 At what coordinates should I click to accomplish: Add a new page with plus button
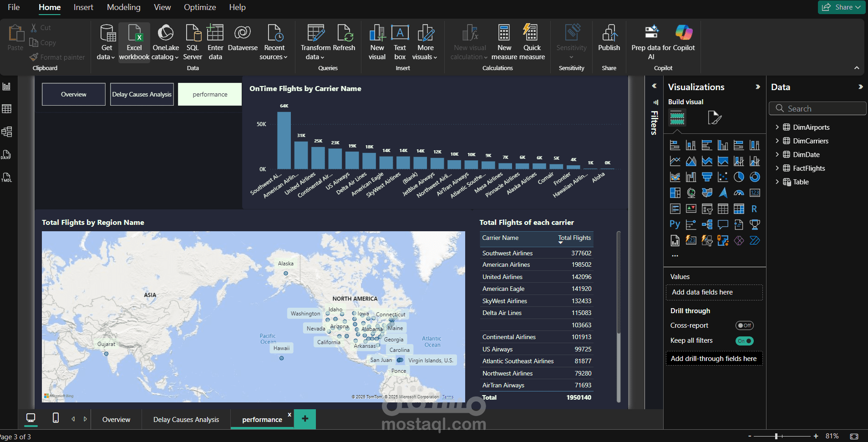[305, 418]
